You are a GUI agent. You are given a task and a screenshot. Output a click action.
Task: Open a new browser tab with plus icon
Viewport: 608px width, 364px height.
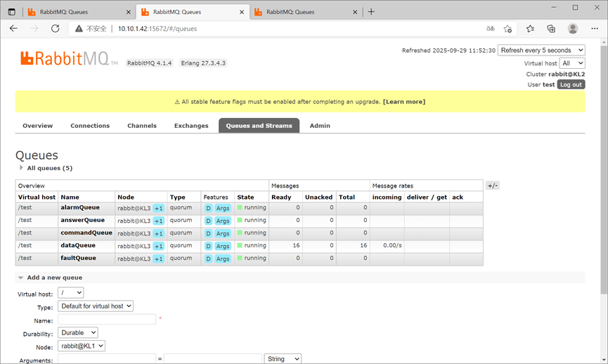pos(371,12)
